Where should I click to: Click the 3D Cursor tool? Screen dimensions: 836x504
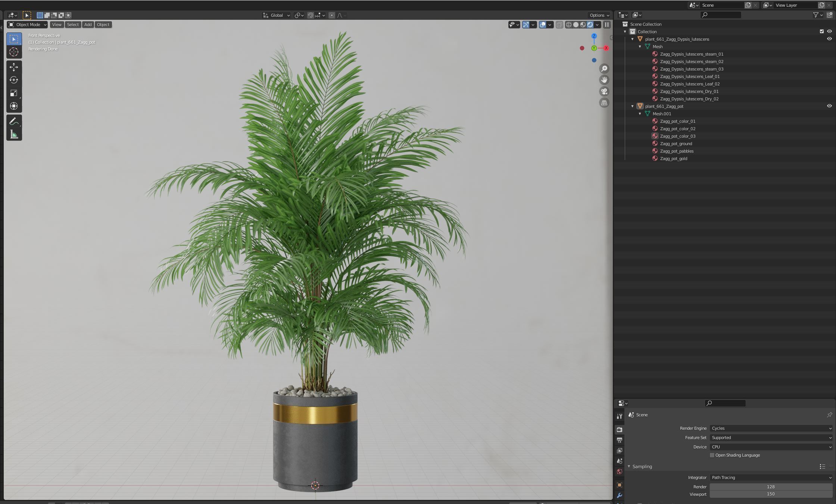tap(14, 52)
